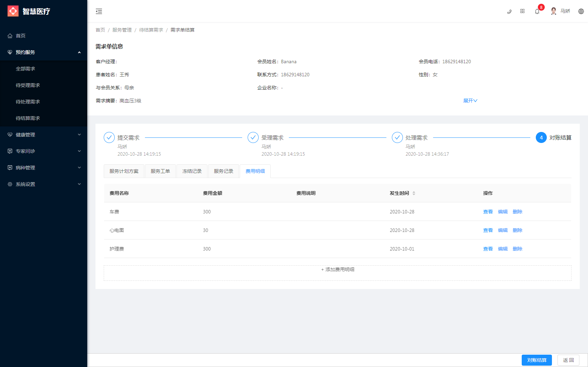The image size is (588, 367).
Task: Click 添加费用明细 dashed area
Action: pyautogui.click(x=338, y=273)
